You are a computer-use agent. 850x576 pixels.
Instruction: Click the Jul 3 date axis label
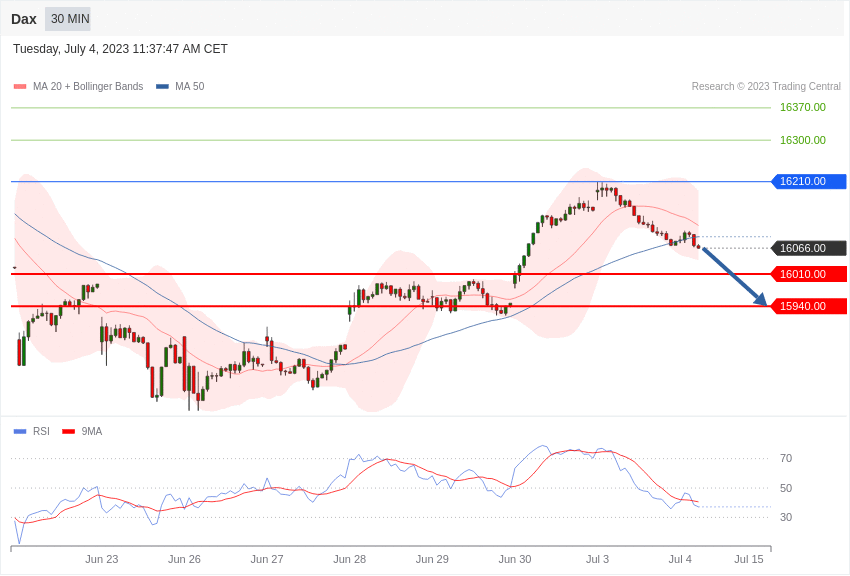(597, 559)
